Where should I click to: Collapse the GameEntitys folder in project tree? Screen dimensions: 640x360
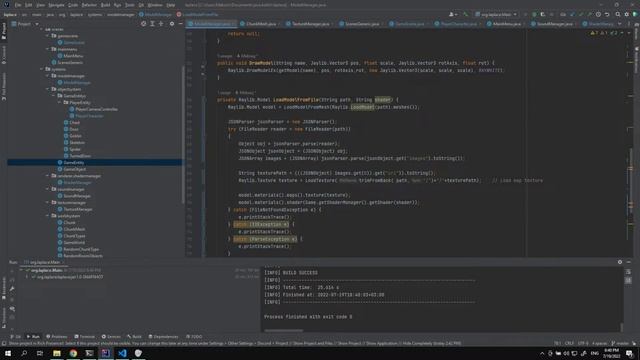(x=53, y=96)
